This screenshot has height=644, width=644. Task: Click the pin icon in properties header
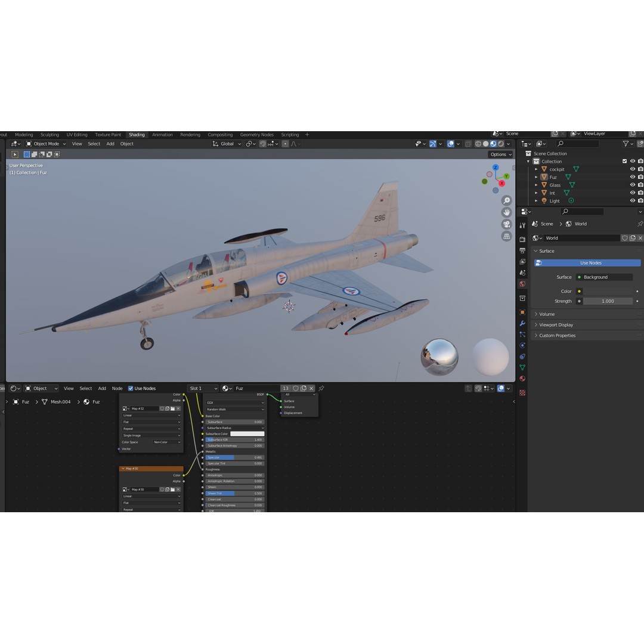tap(640, 224)
